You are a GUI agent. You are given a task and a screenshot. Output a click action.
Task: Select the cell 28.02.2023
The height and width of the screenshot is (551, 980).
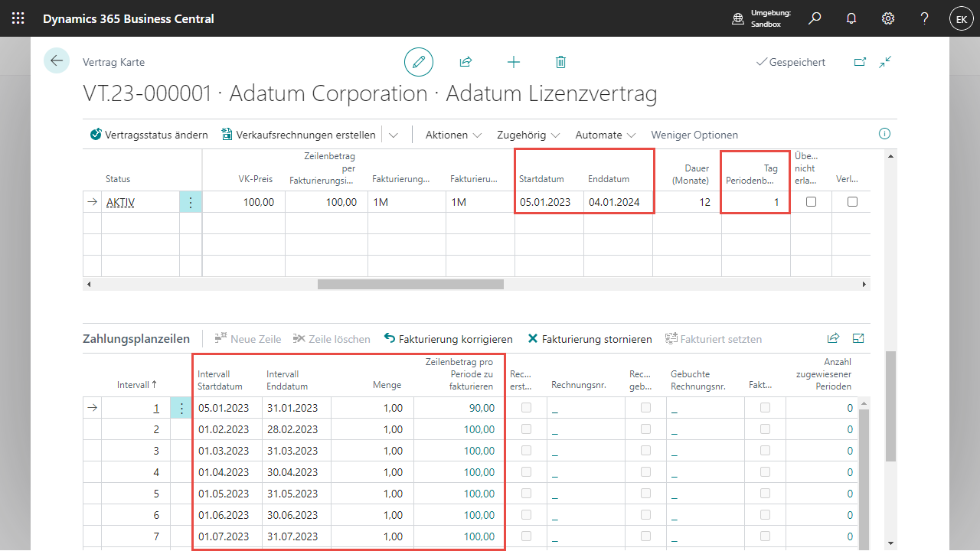pyautogui.click(x=296, y=429)
